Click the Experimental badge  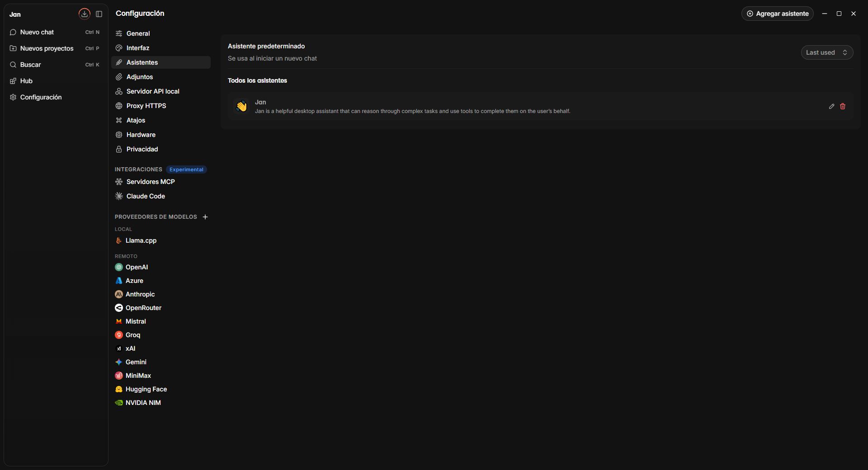pyautogui.click(x=186, y=169)
